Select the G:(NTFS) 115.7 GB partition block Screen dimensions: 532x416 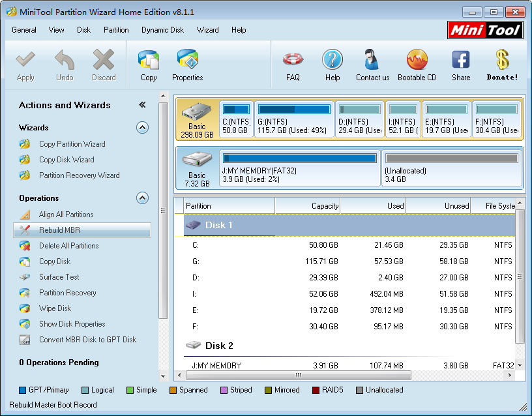[294, 119]
